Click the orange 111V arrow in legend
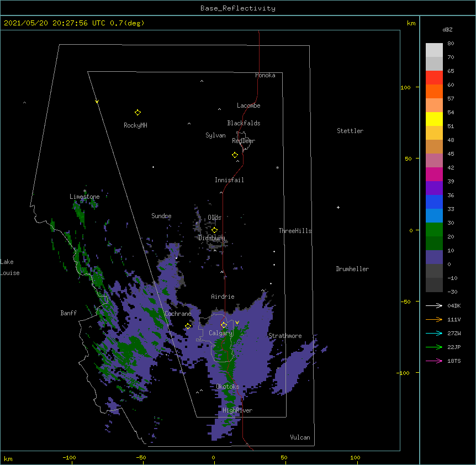476x465 pixels. [x=434, y=319]
